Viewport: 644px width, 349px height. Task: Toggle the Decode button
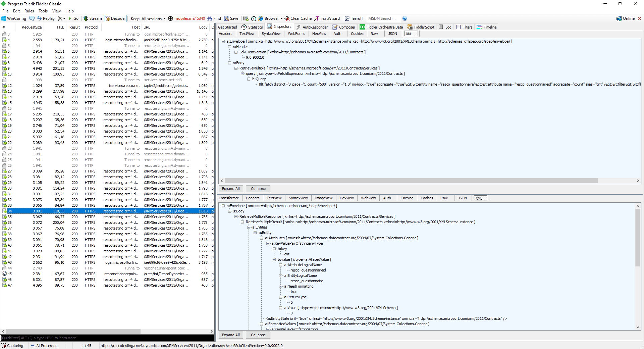click(x=115, y=18)
